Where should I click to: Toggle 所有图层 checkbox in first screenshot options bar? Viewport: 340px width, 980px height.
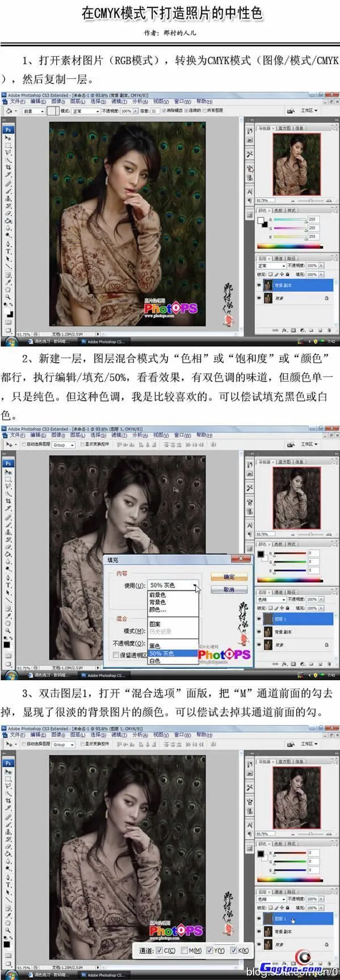click(205, 111)
